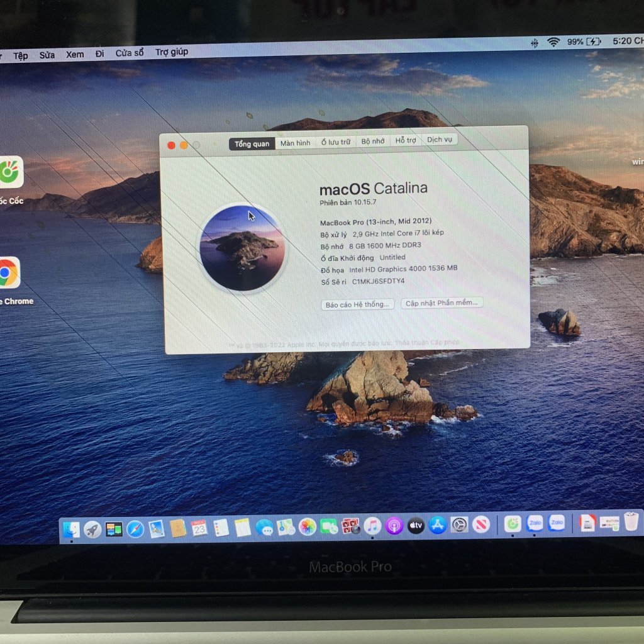Open screenshot thumbnail beside the Trash

pyautogui.click(x=609, y=523)
